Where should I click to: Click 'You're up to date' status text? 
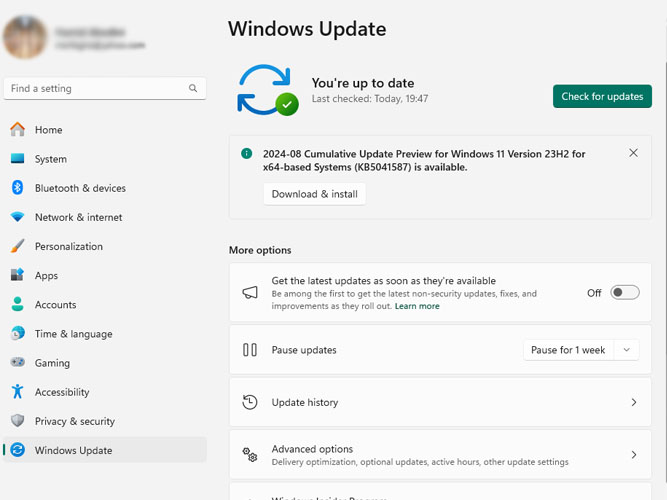tap(363, 83)
